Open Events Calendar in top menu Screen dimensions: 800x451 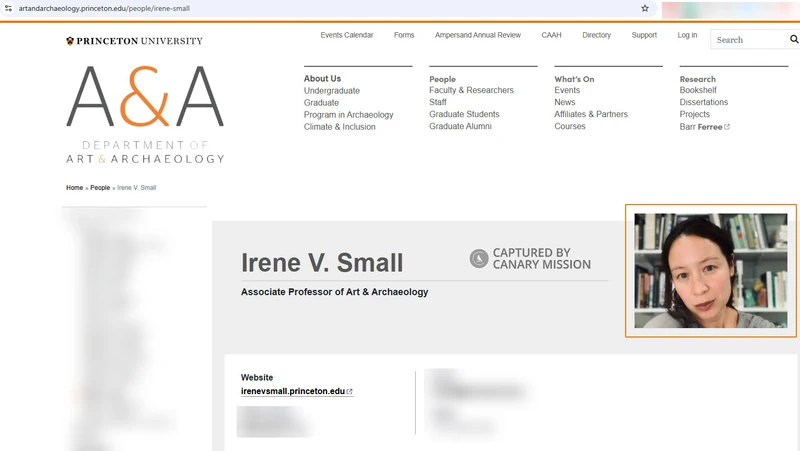(347, 35)
